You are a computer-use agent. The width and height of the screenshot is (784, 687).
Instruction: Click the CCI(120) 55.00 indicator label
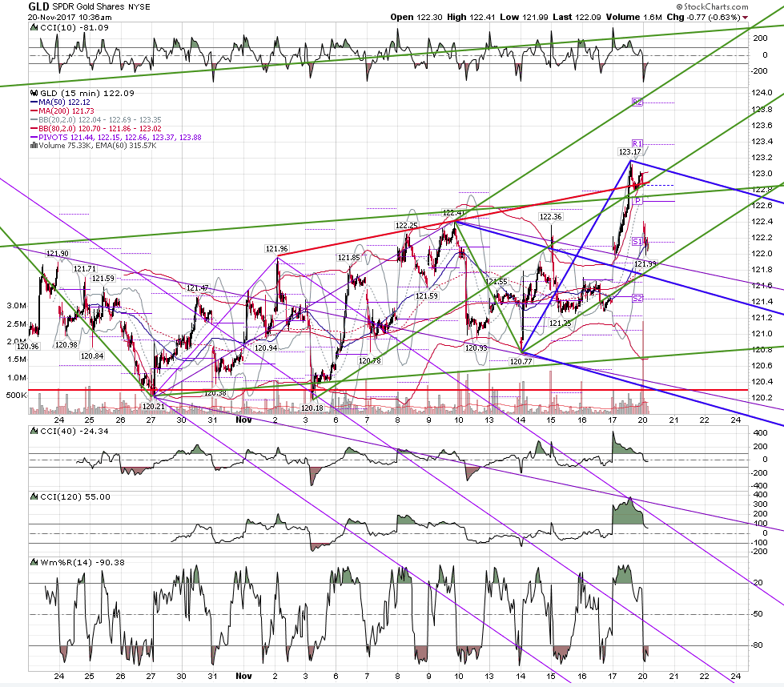coord(74,496)
